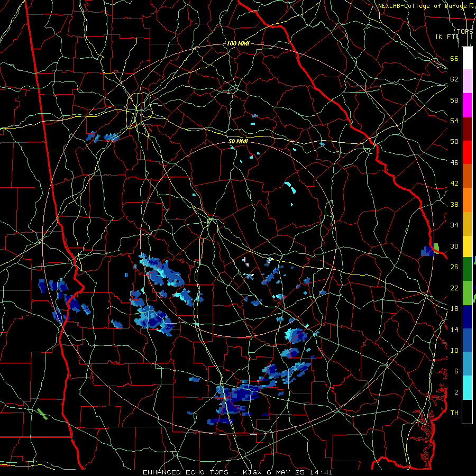This screenshot has width=476, height=476.
Task: Click the "ENHANCED ECHO TOPS - KJGX" caption
Action: (202, 472)
